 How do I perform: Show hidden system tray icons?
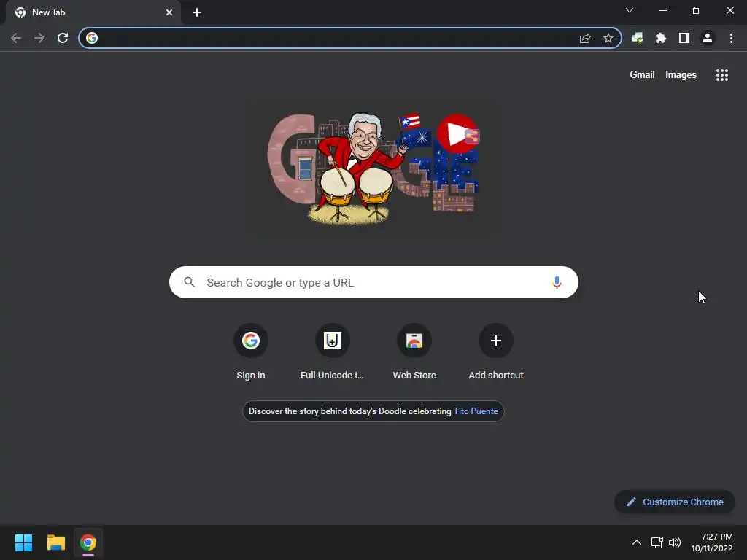click(x=636, y=542)
